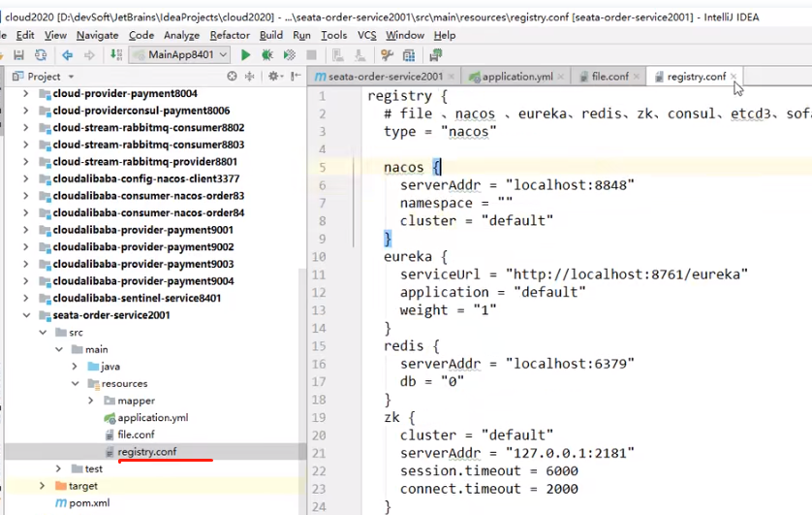Click the Maven icon of pom.xml
This screenshot has width=812, height=515.
pos(61,502)
